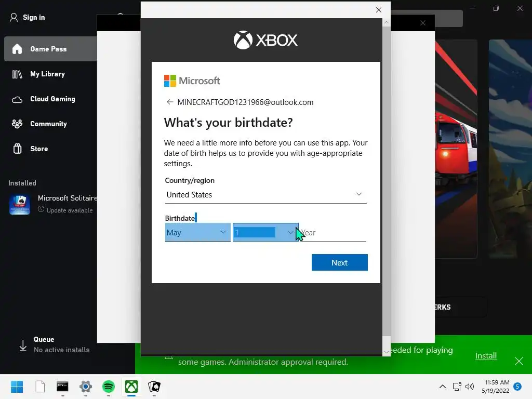
Task: Dismiss the green notification banner
Action: pos(519,361)
